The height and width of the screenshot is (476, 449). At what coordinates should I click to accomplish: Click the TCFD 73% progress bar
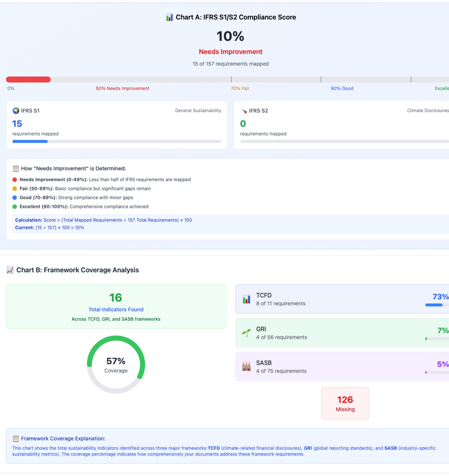(437, 305)
